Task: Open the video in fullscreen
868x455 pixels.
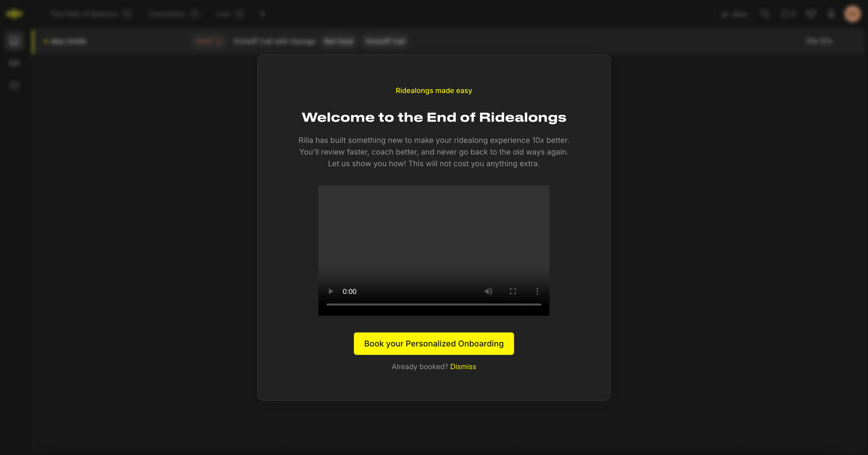Action: click(513, 291)
